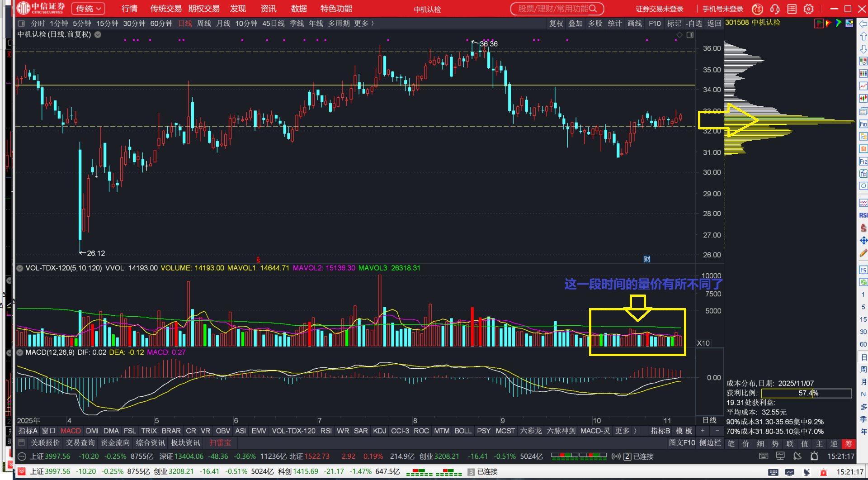Screen dimensions: 868x480
Task: Open the 指标B selector
Action: pos(660,431)
